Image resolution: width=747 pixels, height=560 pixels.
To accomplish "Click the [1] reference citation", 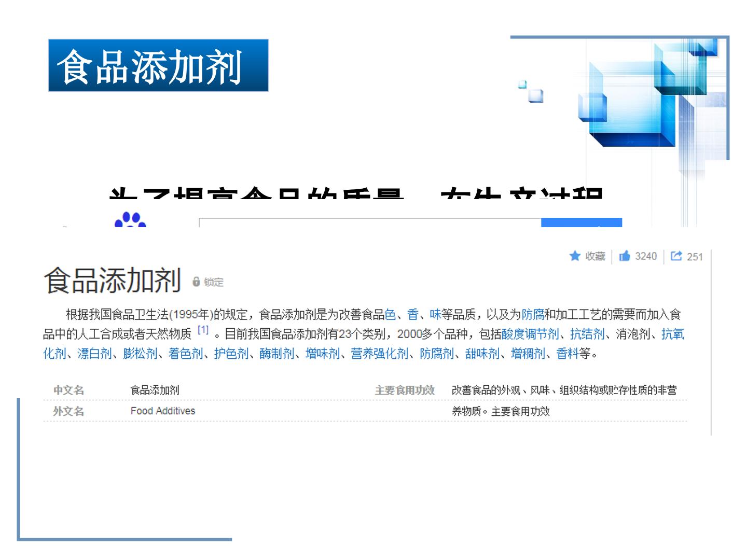I will point(203,330).
